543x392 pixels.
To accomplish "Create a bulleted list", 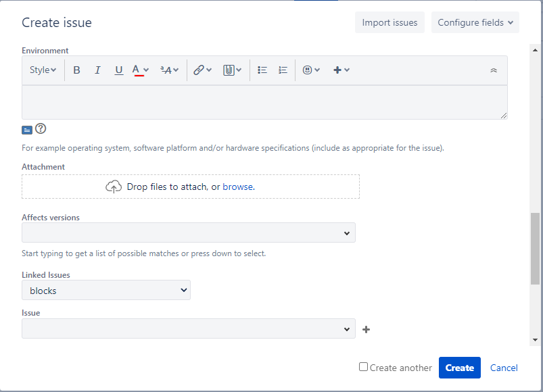I will pos(262,70).
